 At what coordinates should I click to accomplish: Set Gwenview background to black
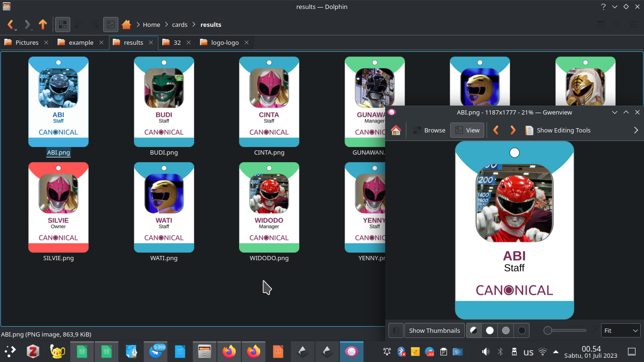tap(522, 330)
